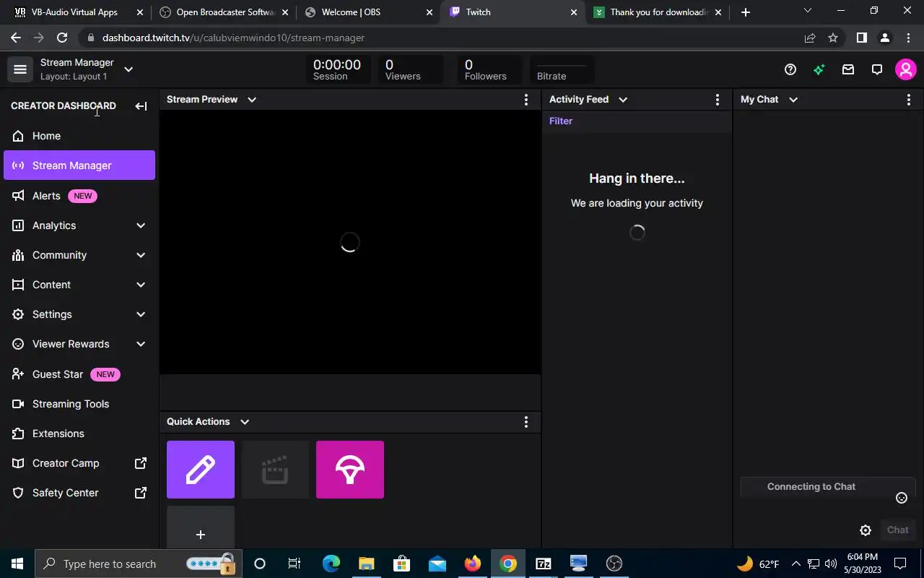Open File Explorer from the taskbar

coord(367,564)
